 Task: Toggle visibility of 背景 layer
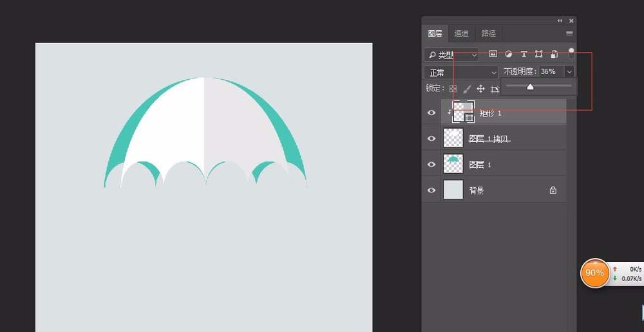pos(432,190)
